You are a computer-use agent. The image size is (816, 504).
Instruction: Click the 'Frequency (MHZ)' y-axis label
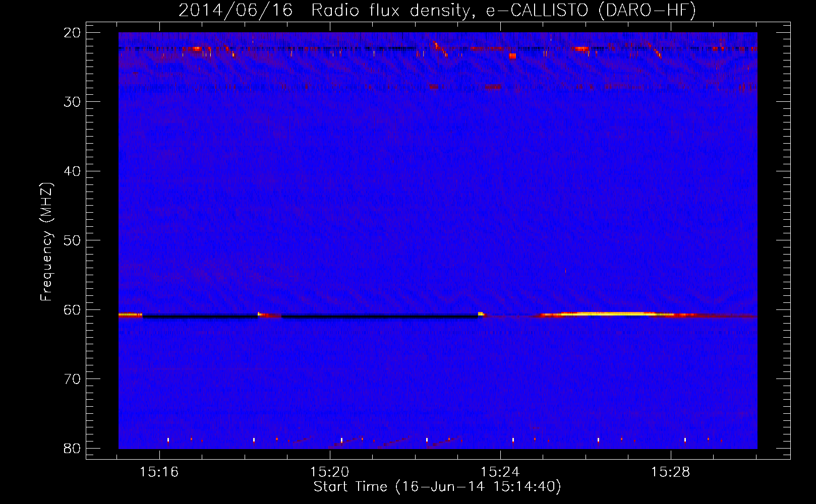point(46,242)
